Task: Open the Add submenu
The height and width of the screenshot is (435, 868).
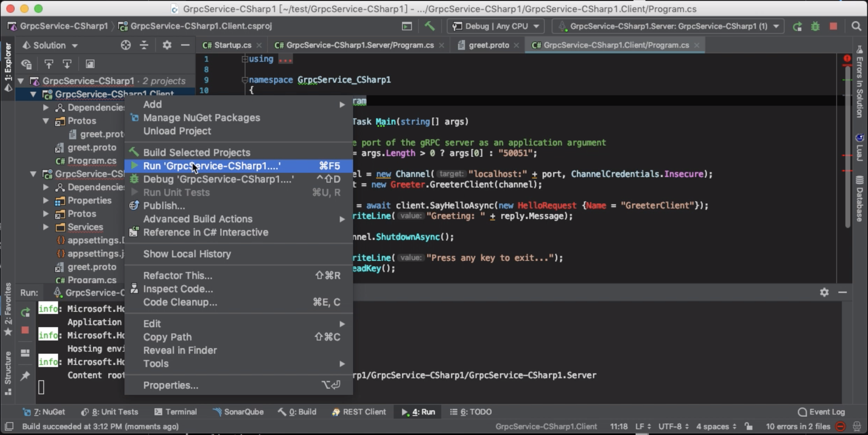Action: click(238, 104)
